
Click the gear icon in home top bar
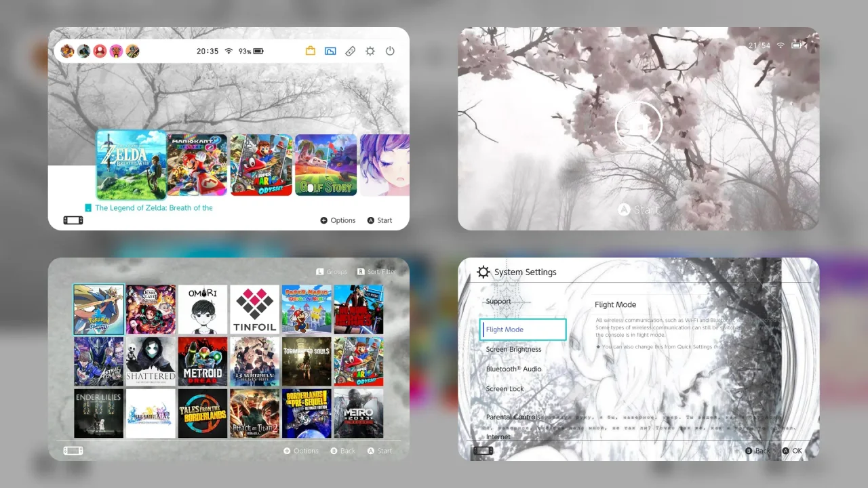click(x=370, y=51)
